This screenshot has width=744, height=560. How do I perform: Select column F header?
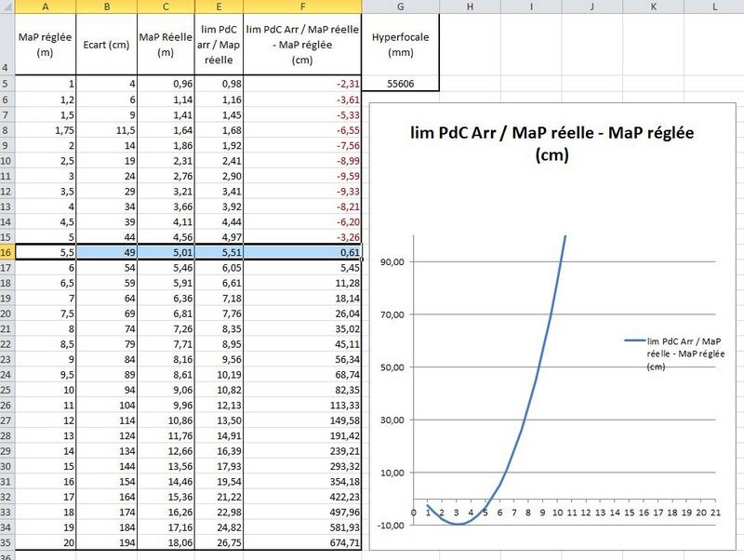tap(303, 7)
